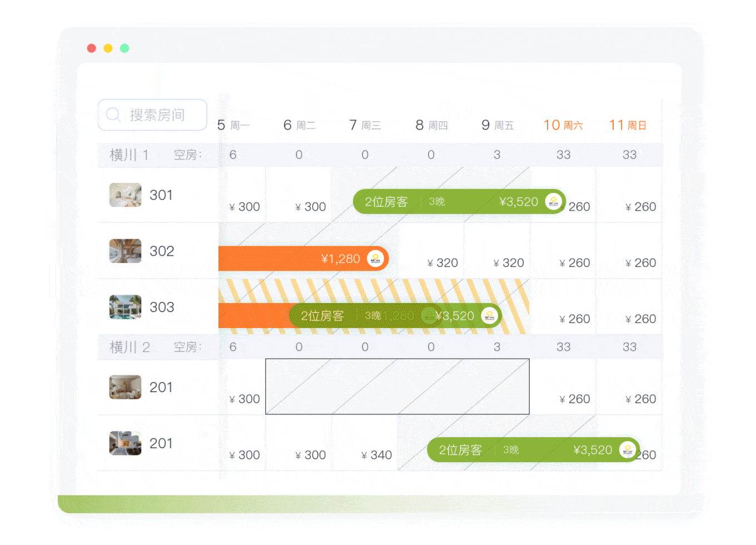Open 303's green 2位房客 booking bar
Viewport: 756px width, 545px height.
coord(395,316)
